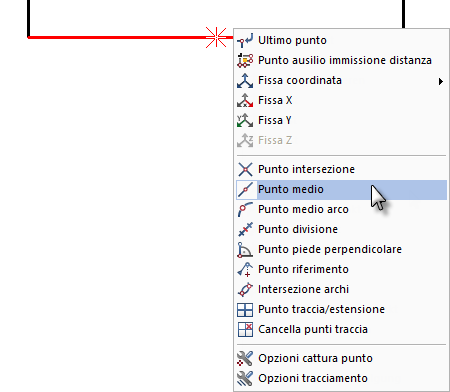This screenshot has width=450, height=392.
Task: Click the Punto intersezione cross icon
Action: [245, 169]
